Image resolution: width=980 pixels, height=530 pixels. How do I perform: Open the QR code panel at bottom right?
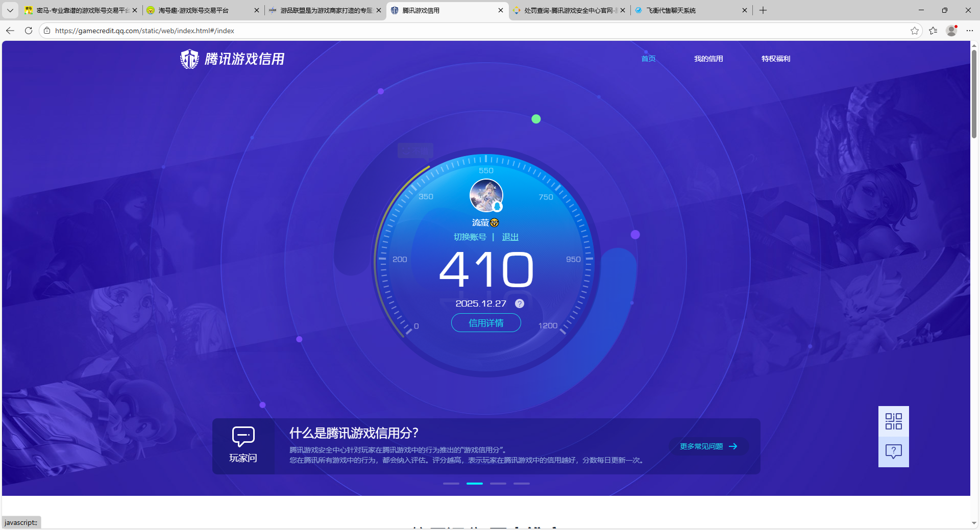click(893, 421)
